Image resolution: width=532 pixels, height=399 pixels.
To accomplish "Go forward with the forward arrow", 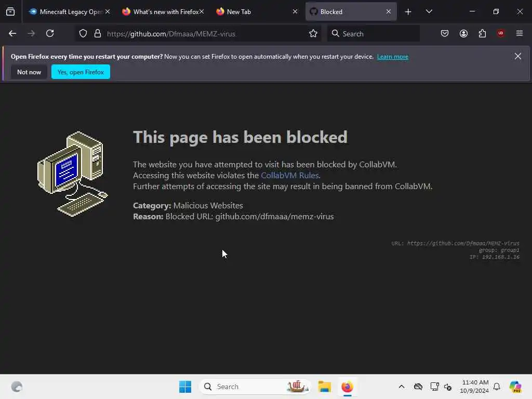I will tap(31, 33).
